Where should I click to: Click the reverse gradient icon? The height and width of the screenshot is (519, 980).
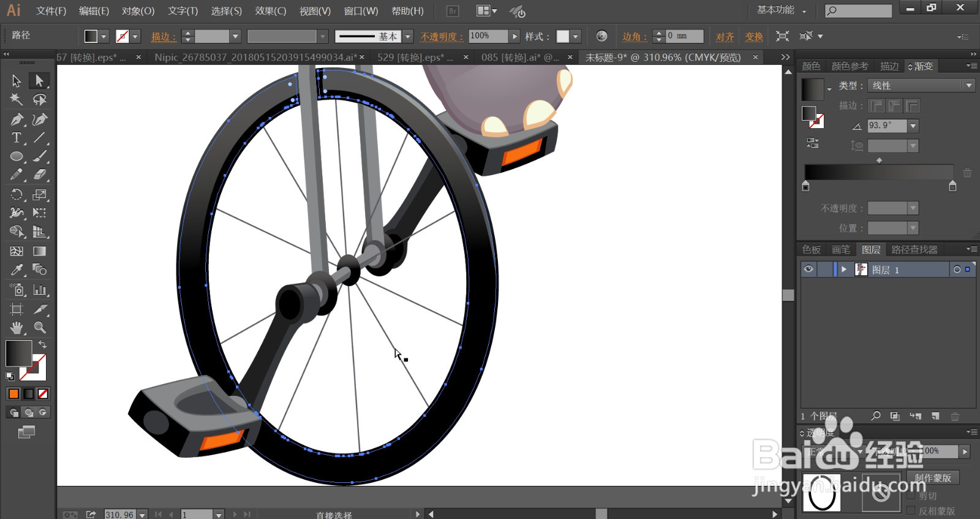(x=813, y=143)
